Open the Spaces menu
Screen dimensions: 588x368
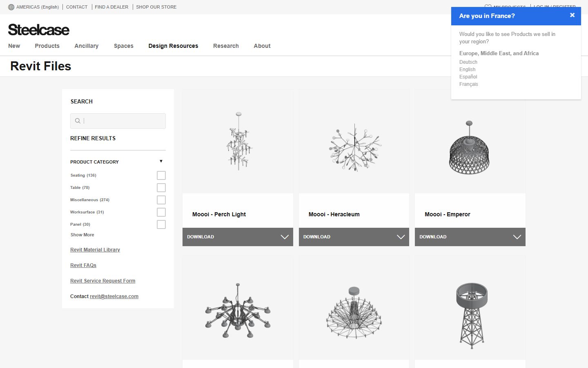pos(124,46)
